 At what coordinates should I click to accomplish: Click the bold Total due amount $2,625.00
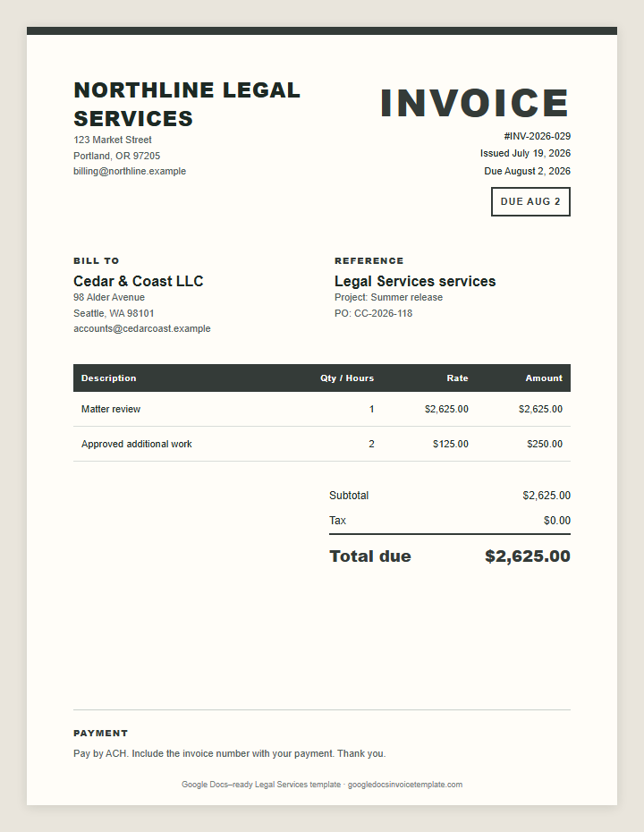point(528,556)
